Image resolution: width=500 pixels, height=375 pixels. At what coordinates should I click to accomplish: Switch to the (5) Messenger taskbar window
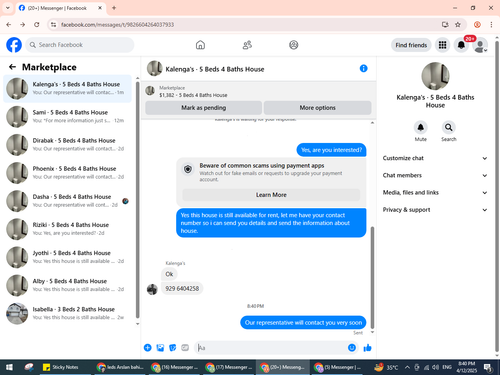tap(337, 367)
